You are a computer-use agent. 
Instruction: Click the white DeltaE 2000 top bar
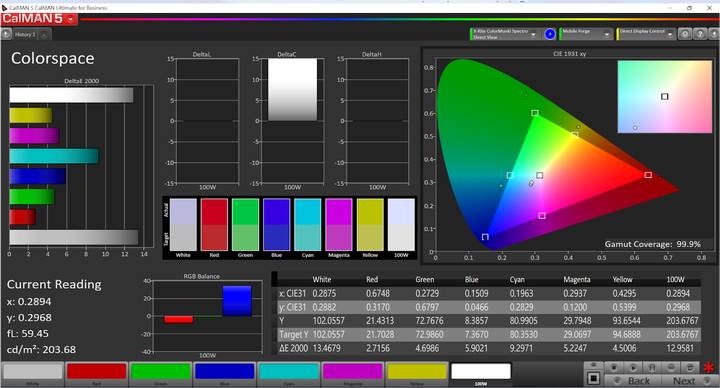(x=72, y=95)
